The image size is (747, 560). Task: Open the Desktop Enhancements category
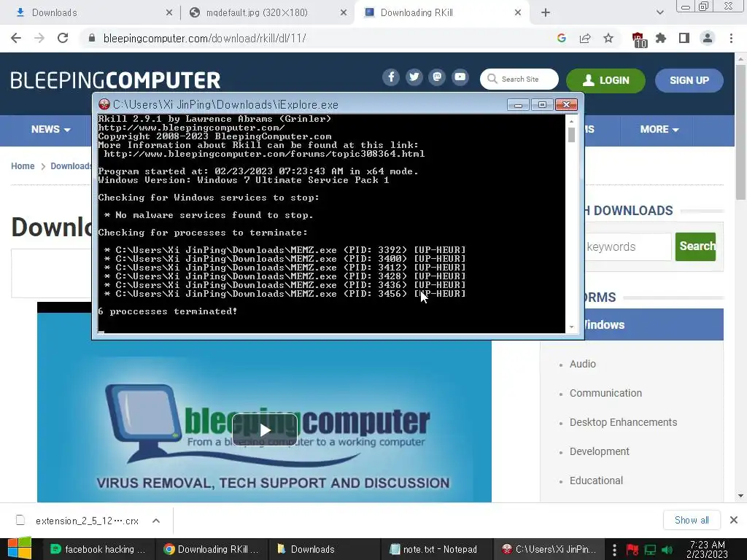tap(623, 422)
